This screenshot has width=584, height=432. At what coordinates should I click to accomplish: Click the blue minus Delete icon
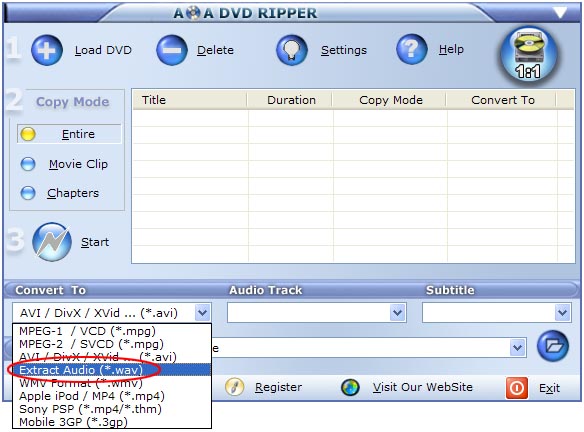tap(172, 50)
